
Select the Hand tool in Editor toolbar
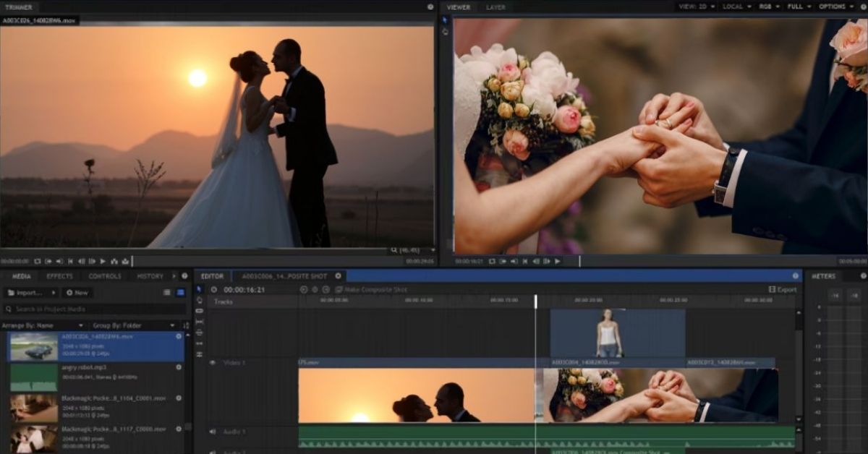click(x=200, y=300)
